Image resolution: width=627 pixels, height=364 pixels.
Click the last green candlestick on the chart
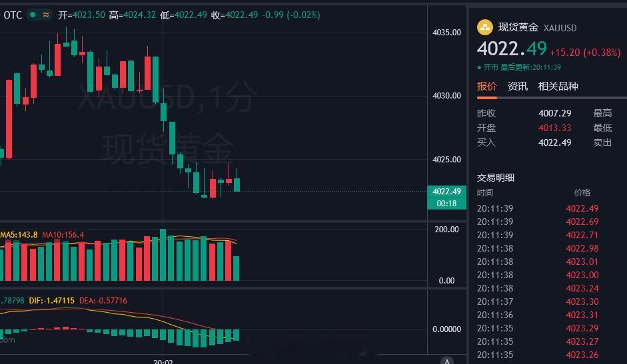tap(237, 184)
